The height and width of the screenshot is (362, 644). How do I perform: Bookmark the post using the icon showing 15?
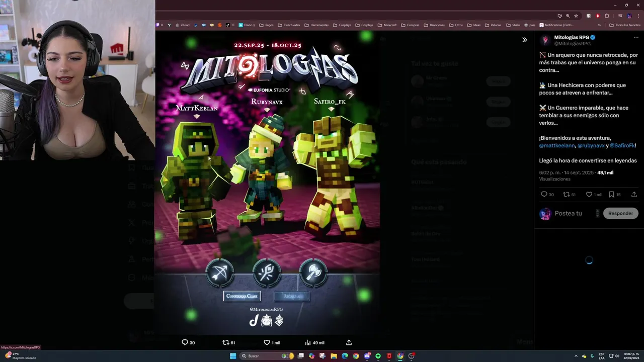pos(611,195)
